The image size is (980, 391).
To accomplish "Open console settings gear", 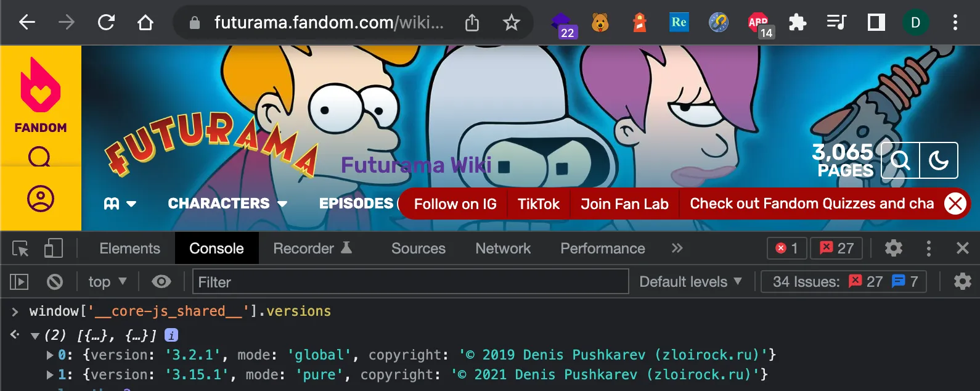I will [x=962, y=282].
